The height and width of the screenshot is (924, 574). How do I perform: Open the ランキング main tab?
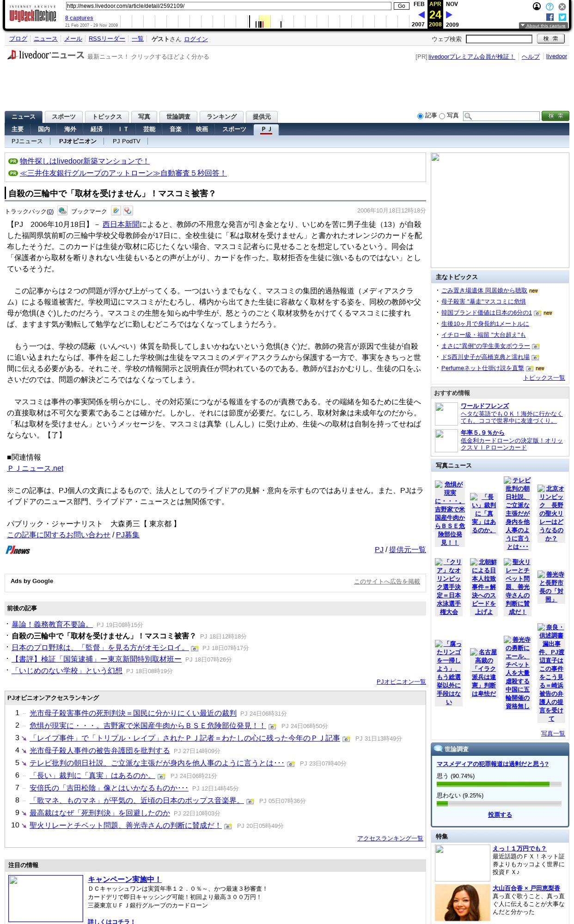pyautogui.click(x=221, y=117)
